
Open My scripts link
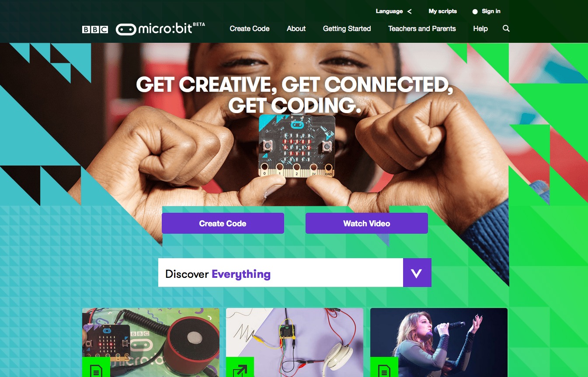(x=442, y=11)
